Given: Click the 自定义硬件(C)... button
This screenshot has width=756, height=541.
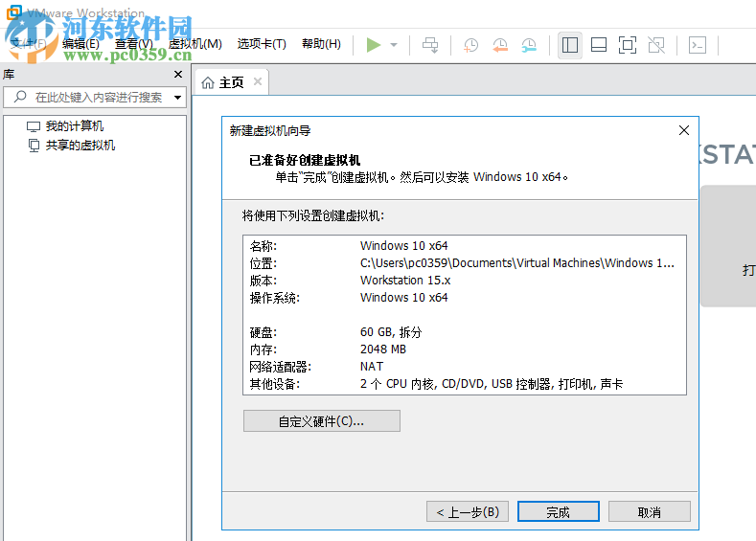Looking at the screenshot, I should [322, 421].
